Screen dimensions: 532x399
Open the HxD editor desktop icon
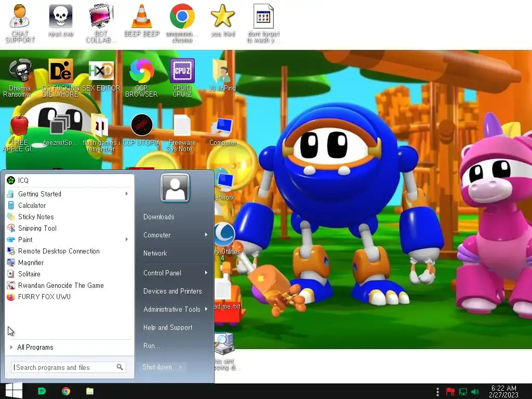(x=101, y=75)
